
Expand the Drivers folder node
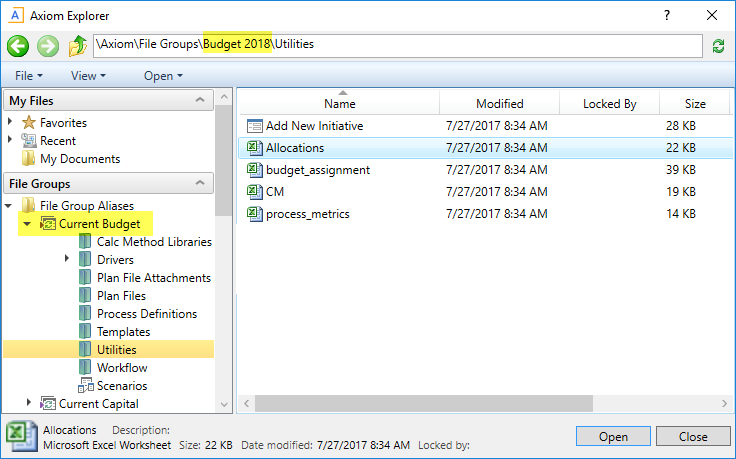pyautogui.click(x=67, y=260)
